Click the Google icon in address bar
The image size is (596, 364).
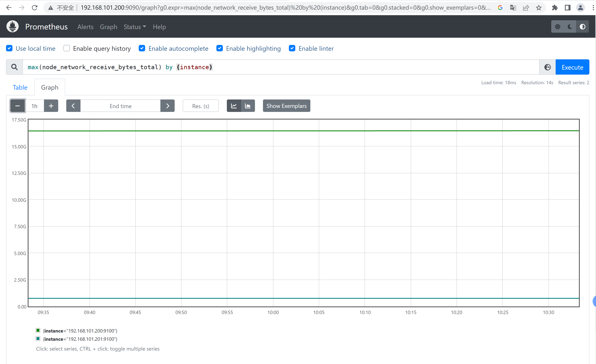[500, 8]
